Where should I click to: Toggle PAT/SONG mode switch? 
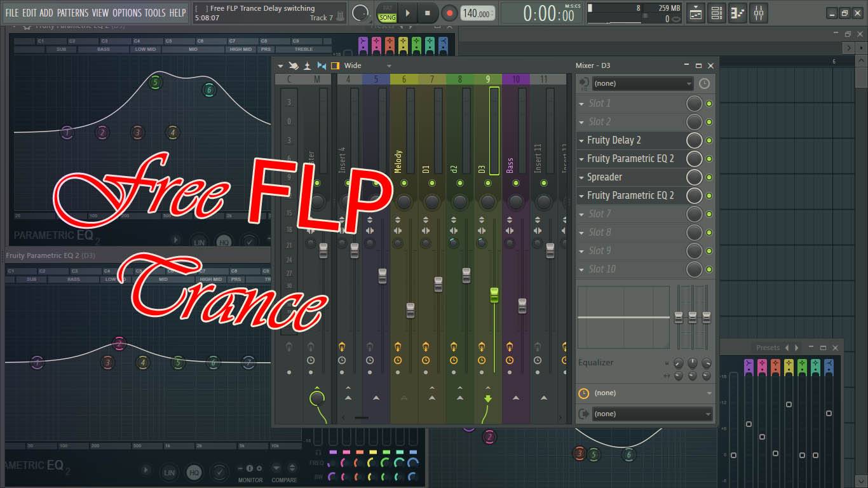pyautogui.click(x=387, y=13)
